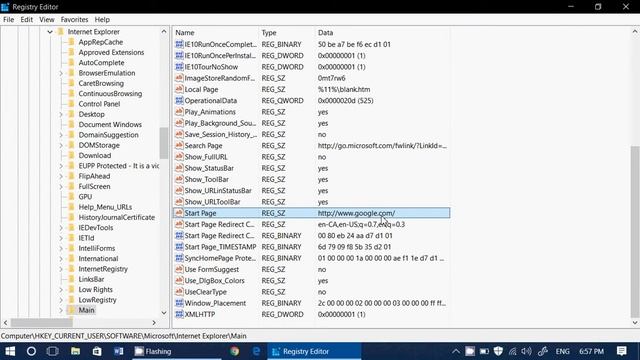Click the Search Page string value icon

coord(179,145)
